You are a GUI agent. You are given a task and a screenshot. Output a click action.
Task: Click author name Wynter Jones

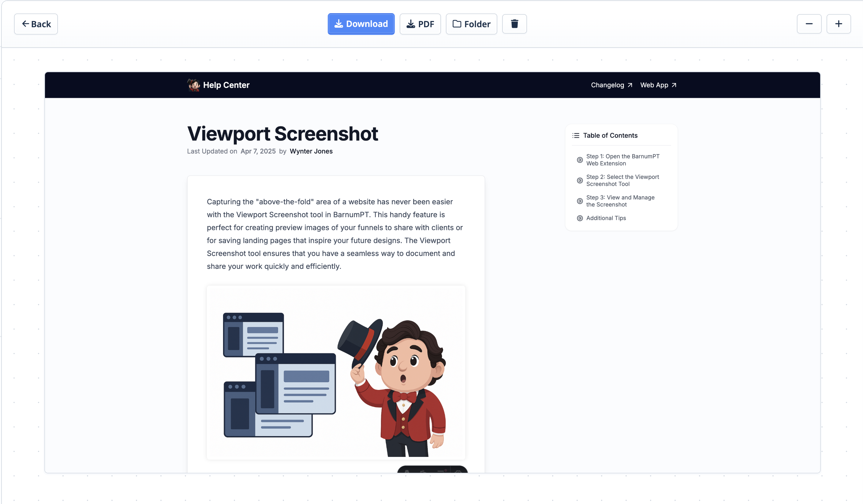click(311, 151)
